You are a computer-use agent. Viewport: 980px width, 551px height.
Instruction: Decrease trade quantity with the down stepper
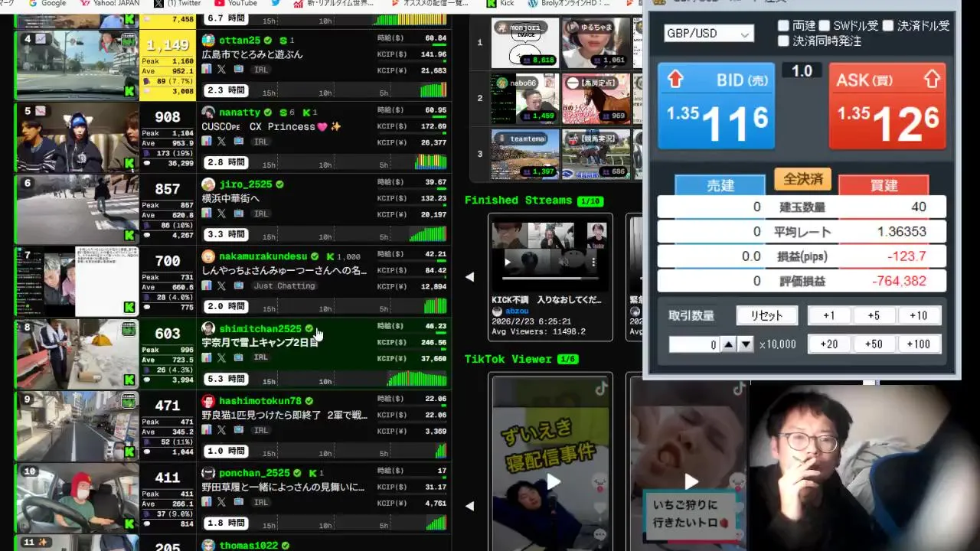click(746, 344)
